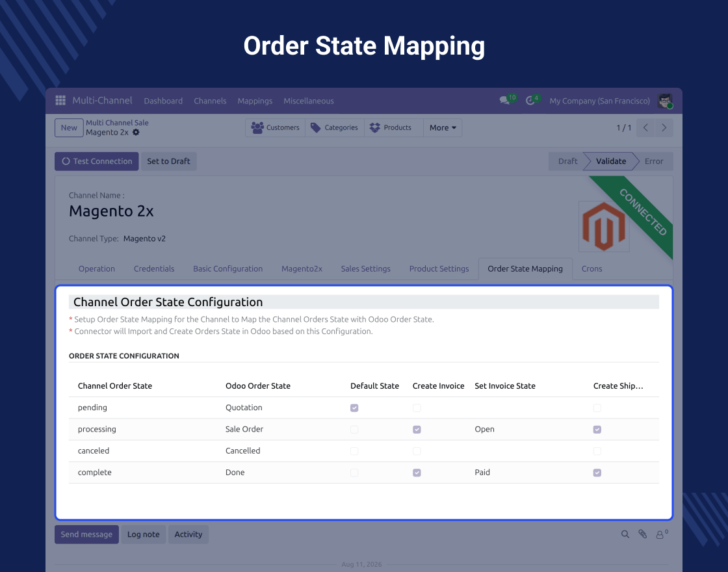Image resolution: width=728 pixels, height=572 pixels.
Task: Switch to the Credentials tab
Action: coord(154,269)
